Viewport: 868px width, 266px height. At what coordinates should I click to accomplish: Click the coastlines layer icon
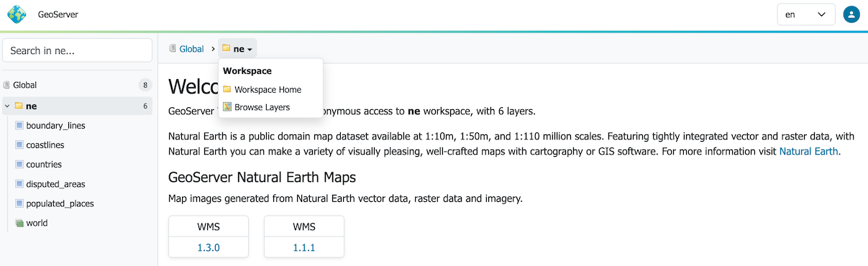coord(19,145)
